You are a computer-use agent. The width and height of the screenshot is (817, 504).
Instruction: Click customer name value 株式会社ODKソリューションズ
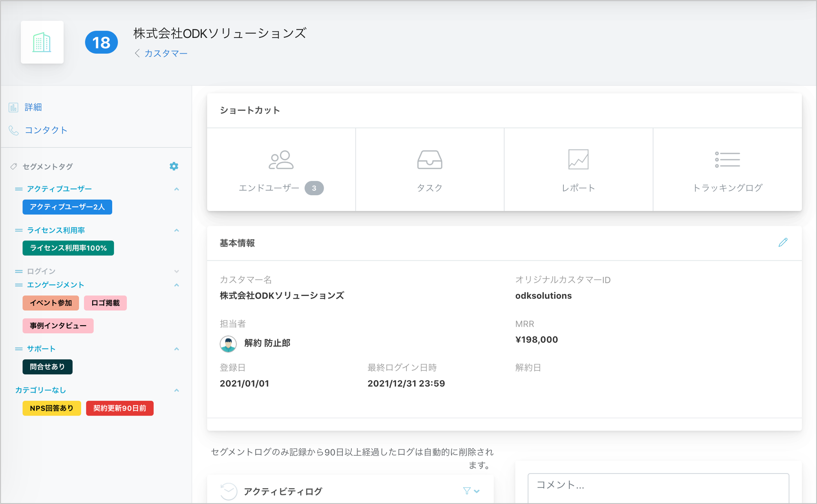282,296
